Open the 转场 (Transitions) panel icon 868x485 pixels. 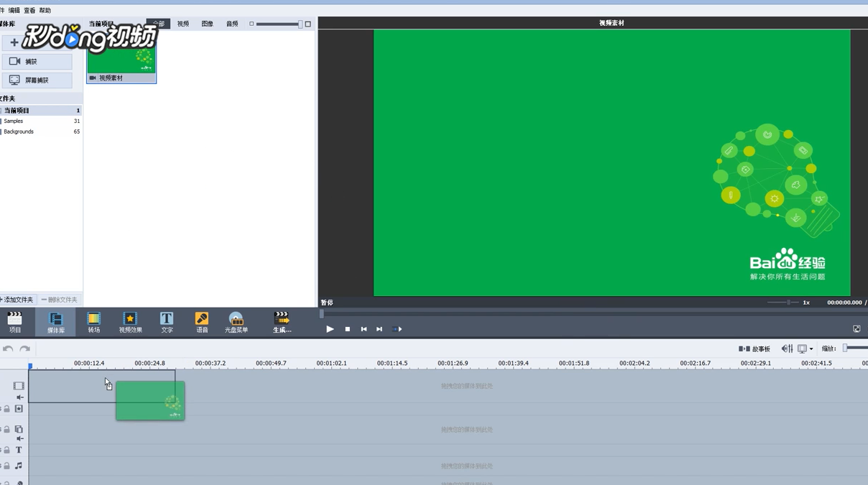click(93, 322)
